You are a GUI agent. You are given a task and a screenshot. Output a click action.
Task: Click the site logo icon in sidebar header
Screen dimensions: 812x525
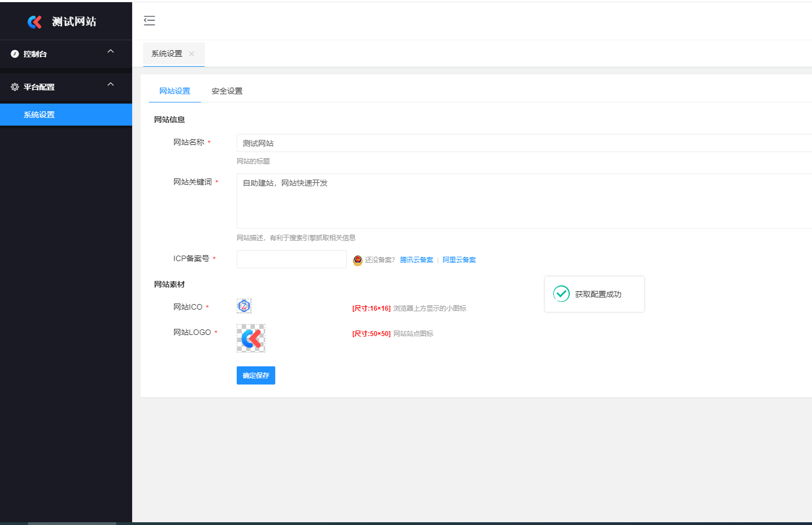click(x=35, y=21)
